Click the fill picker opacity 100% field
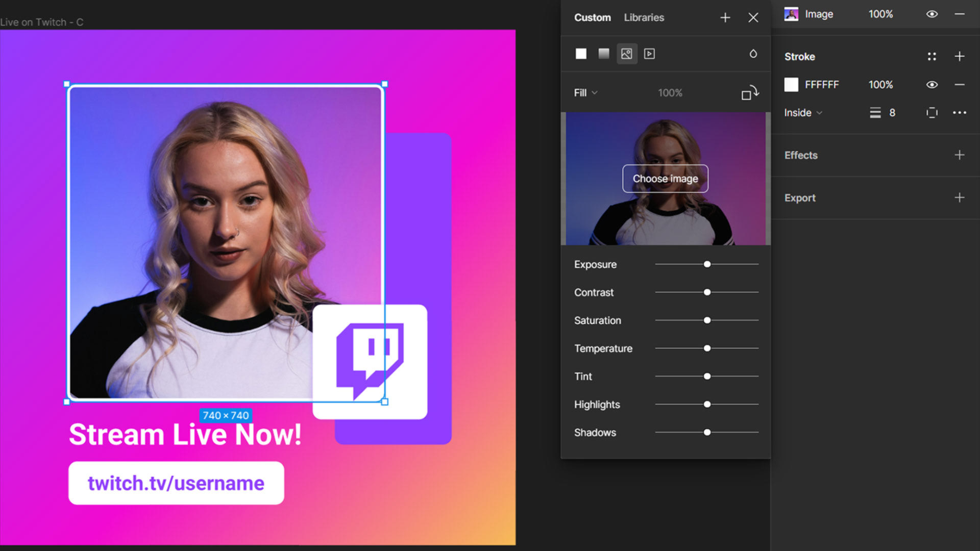980x551 pixels. tap(670, 93)
